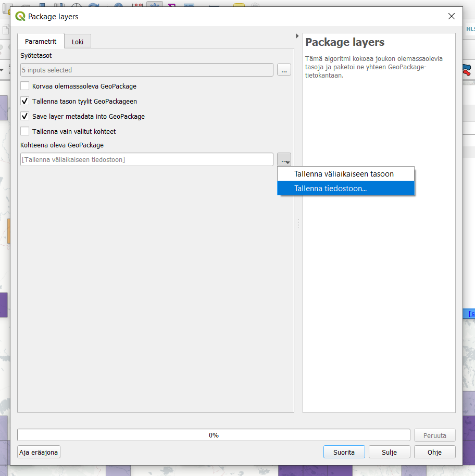Click the 0% progress bar
The image size is (475, 476).
click(x=214, y=435)
